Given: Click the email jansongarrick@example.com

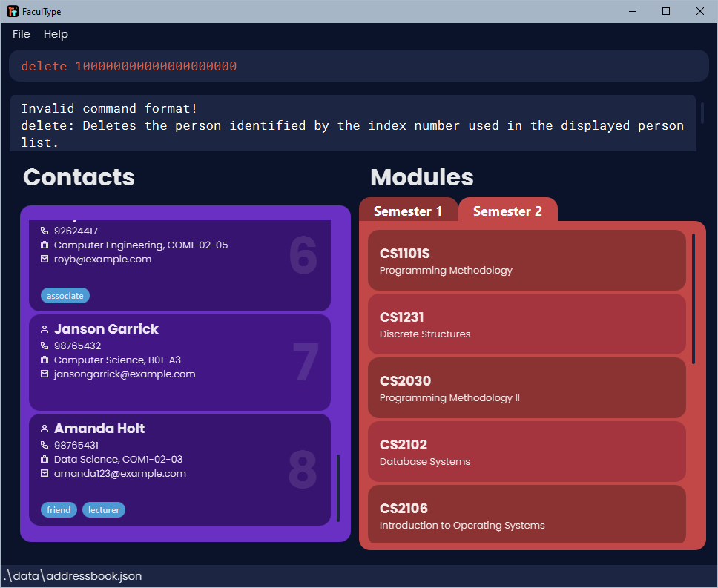Looking at the screenshot, I should pos(125,374).
